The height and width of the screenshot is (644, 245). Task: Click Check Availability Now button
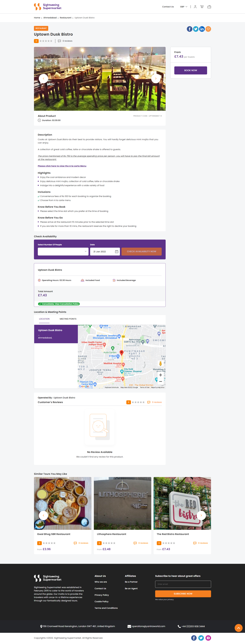(x=141, y=251)
